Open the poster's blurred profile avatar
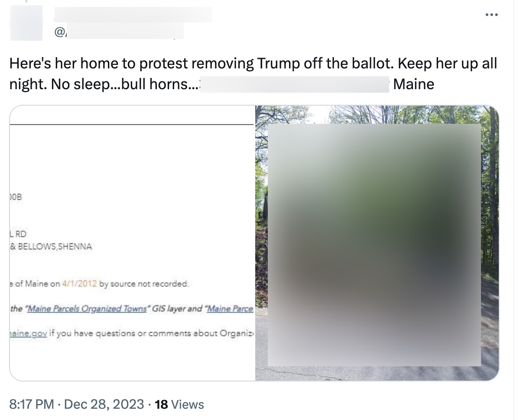Viewport: 520px width, 420px height. 26,23
